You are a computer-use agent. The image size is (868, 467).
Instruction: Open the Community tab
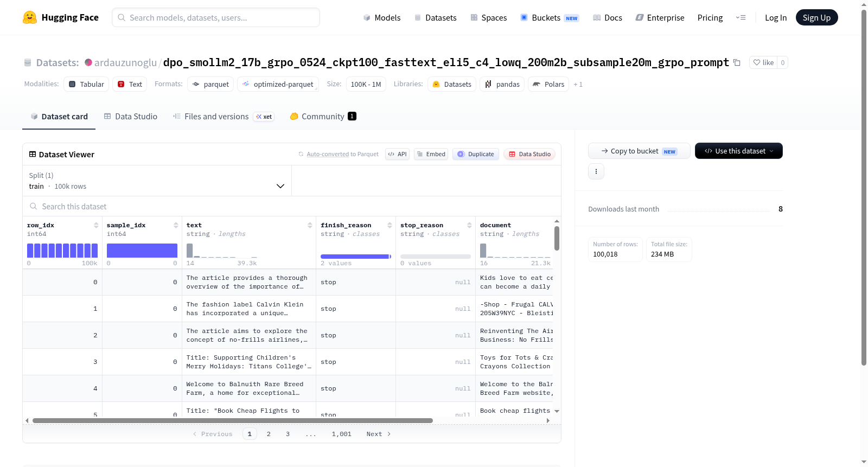pyautogui.click(x=323, y=117)
